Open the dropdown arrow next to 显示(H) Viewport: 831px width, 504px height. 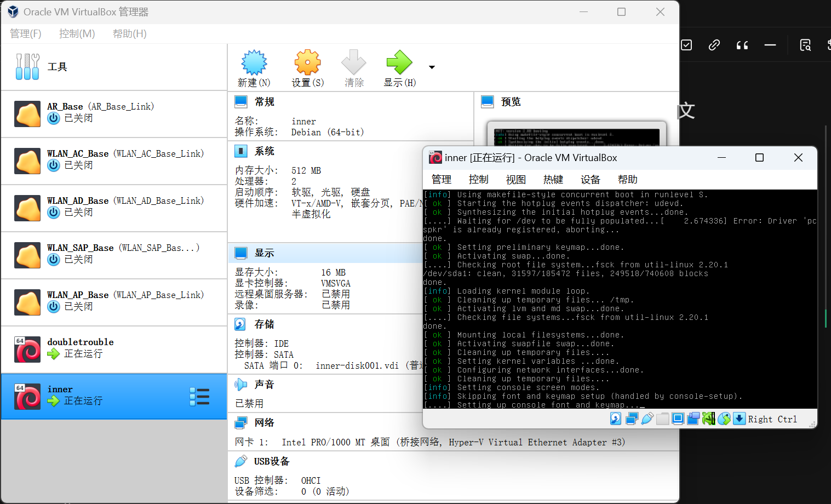click(432, 67)
